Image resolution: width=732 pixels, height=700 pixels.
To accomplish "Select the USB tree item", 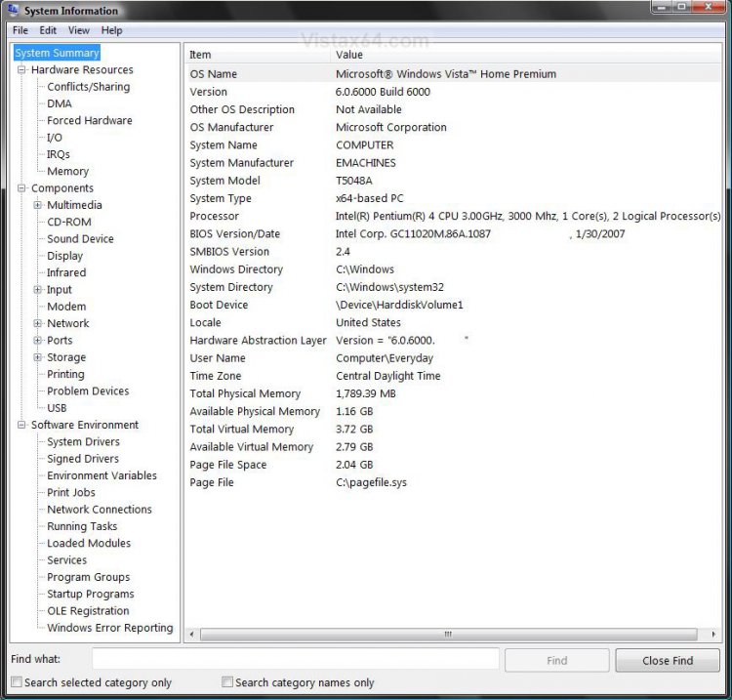I will [x=57, y=408].
